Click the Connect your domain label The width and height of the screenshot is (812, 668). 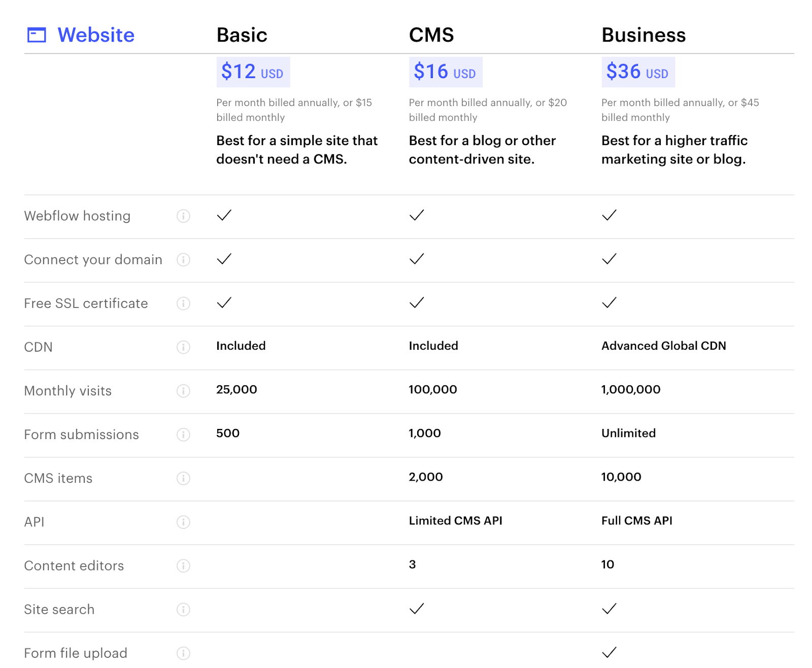(x=93, y=259)
